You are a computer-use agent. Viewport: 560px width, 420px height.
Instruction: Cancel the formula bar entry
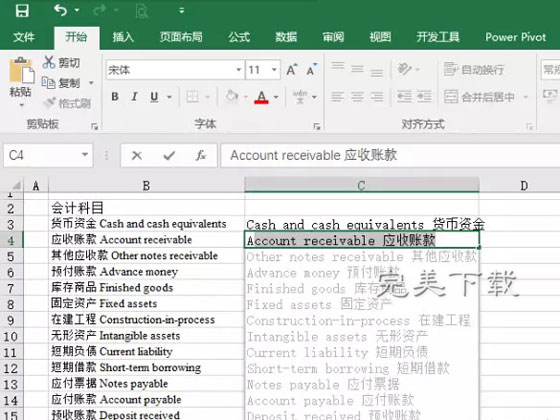(137, 155)
